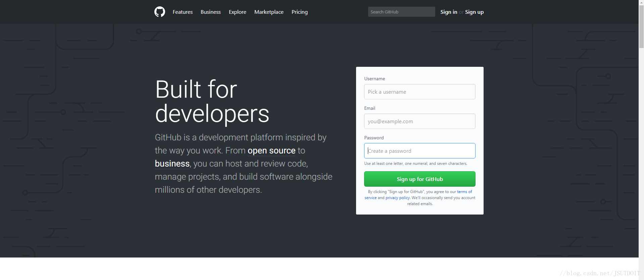Open the Business menu item
Image resolution: width=644 pixels, height=280 pixels.
[211, 12]
